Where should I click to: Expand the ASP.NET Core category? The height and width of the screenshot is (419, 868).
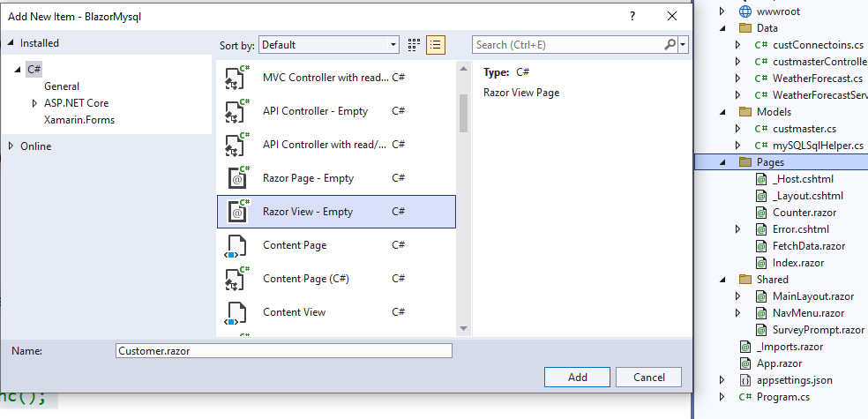pos(34,103)
